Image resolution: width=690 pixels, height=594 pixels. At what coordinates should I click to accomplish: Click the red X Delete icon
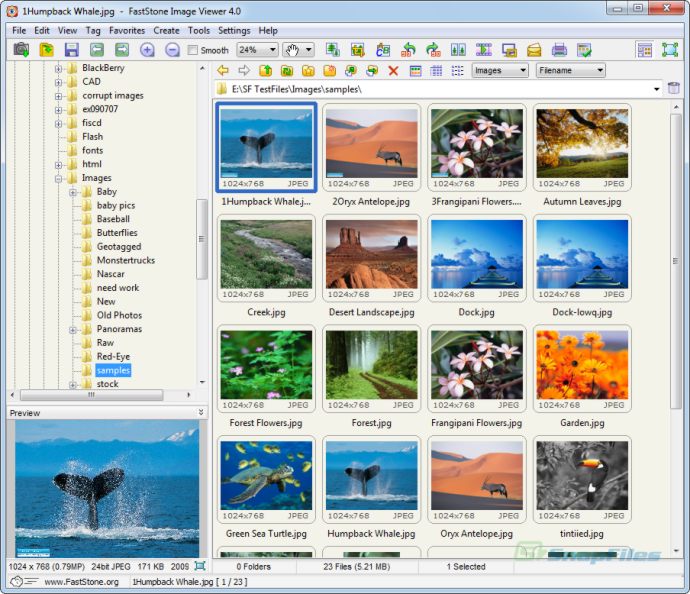click(393, 70)
